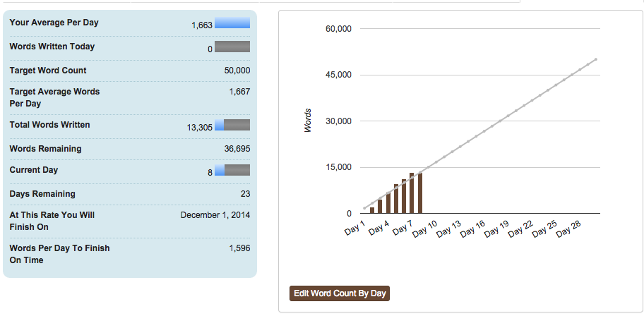Click the Target Word Count value 50,000
This screenshot has height=316, width=644.
(237, 71)
